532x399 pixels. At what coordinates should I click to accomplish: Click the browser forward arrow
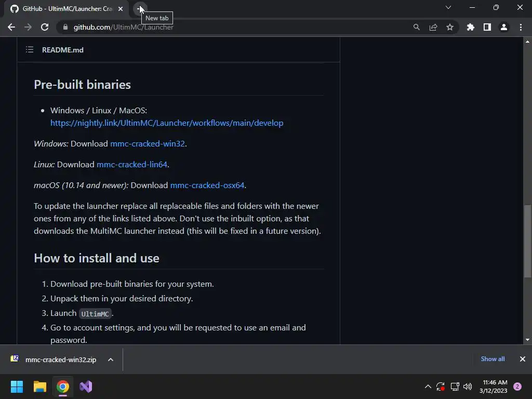(x=28, y=27)
